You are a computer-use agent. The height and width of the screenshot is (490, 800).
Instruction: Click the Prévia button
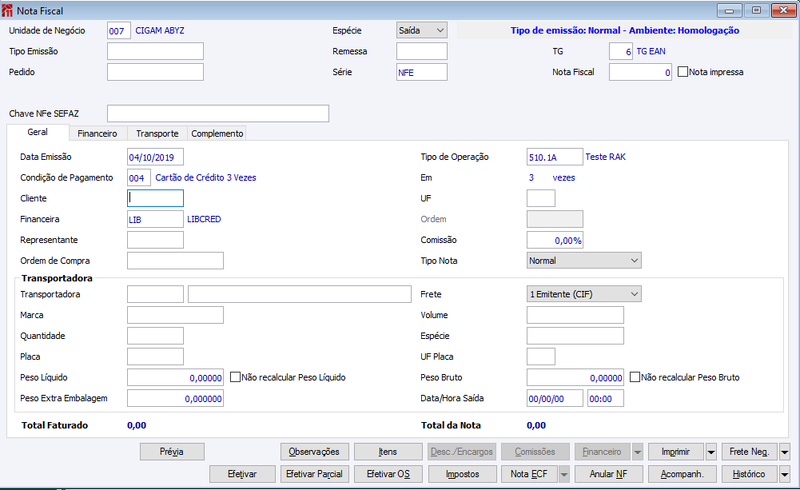(172, 452)
